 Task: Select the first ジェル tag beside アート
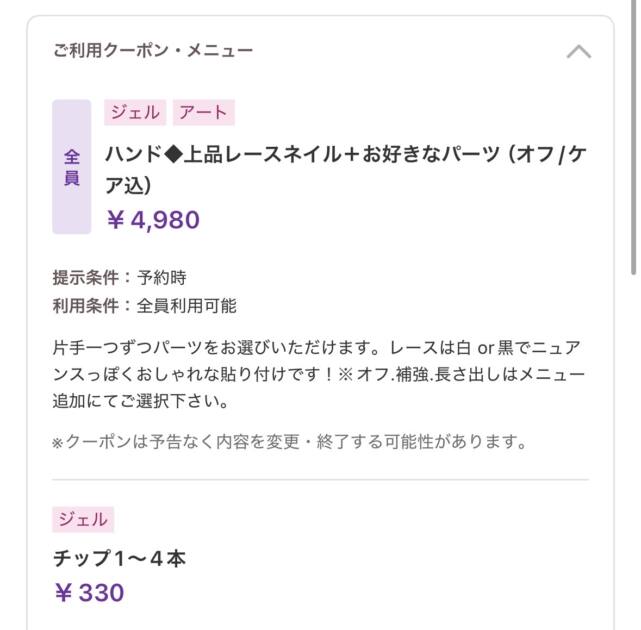pyautogui.click(x=135, y=112)
